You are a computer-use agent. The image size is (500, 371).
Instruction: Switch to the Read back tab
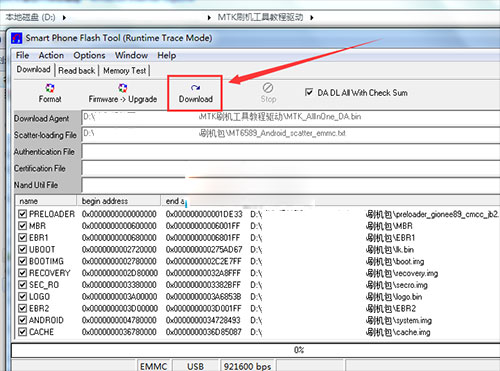(x=77, y=70)
